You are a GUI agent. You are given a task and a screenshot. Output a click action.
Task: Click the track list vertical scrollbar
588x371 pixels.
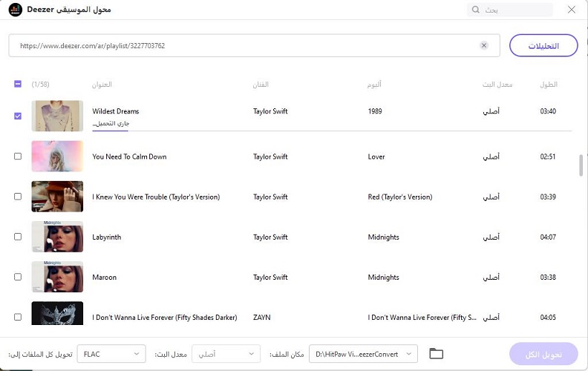click(x=581, y=165)
